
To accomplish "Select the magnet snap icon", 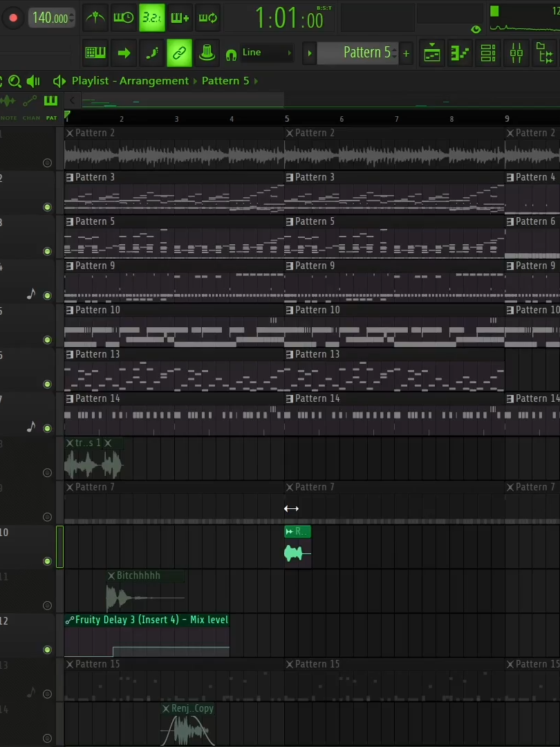I will tap(231, 55).
